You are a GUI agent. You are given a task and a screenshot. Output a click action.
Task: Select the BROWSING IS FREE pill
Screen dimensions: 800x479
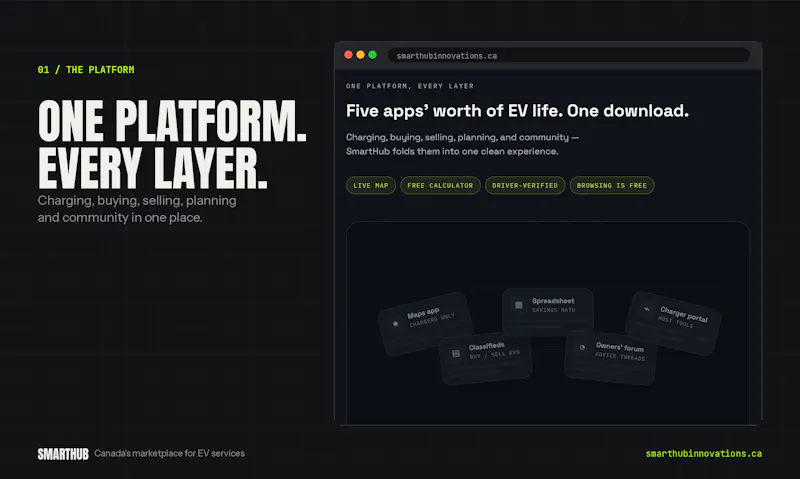tap(612, 186)
